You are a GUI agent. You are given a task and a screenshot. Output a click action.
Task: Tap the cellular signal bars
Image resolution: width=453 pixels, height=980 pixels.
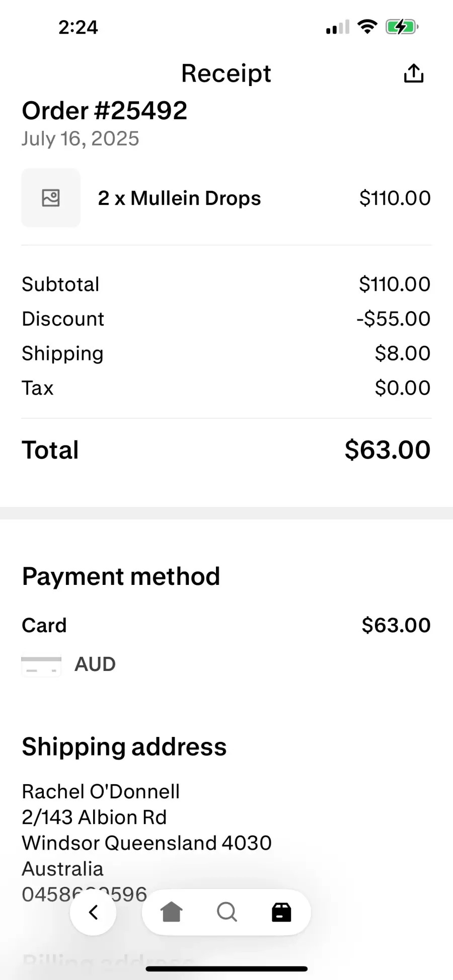[338, 28]
